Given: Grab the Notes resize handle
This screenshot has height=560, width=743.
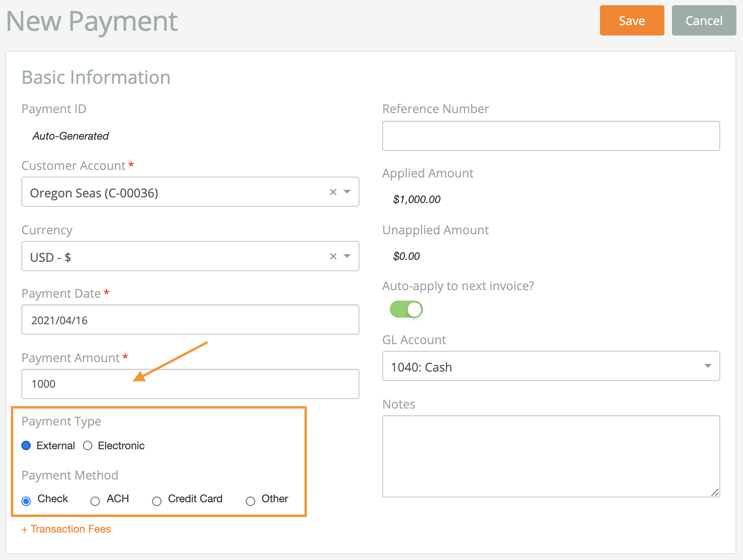Looking at the screenshot, I should pyautogui.click(x=715, y=492).
